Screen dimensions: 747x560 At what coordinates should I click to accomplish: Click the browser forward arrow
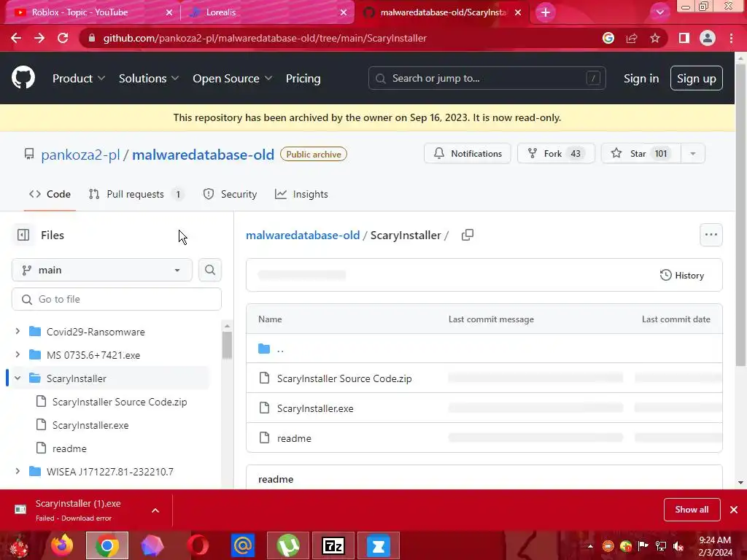[39, 38]
